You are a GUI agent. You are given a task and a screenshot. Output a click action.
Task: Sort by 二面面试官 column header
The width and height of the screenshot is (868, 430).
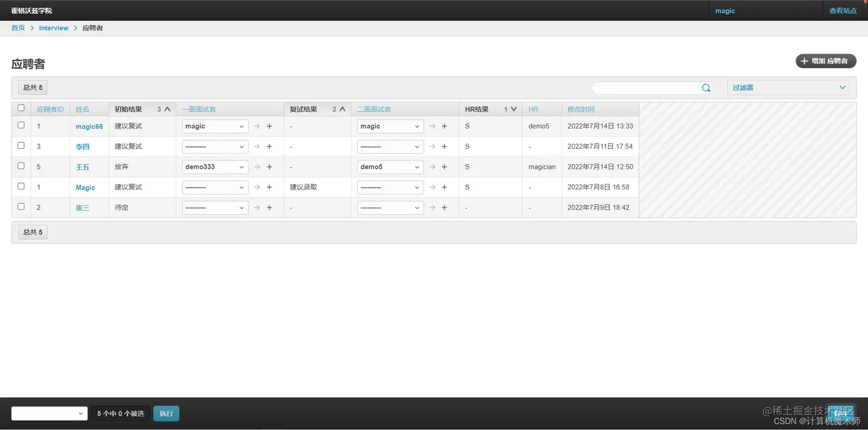coord(374,109)
